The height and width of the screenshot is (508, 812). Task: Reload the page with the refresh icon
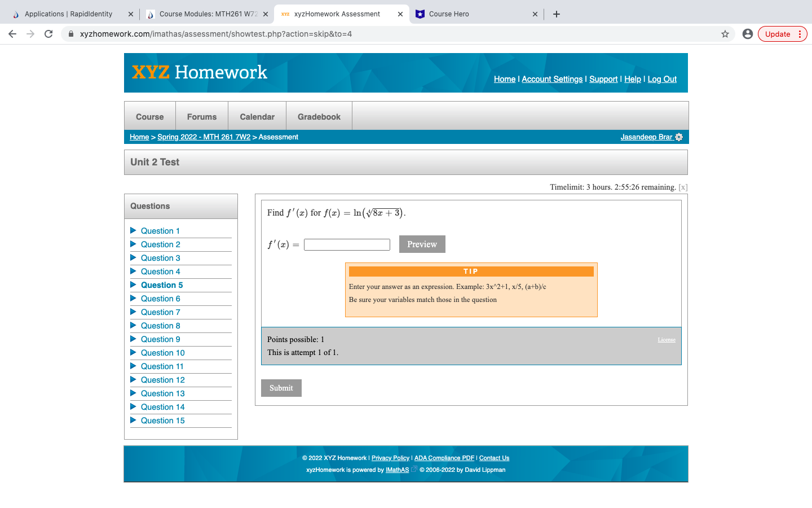point(48,34)
